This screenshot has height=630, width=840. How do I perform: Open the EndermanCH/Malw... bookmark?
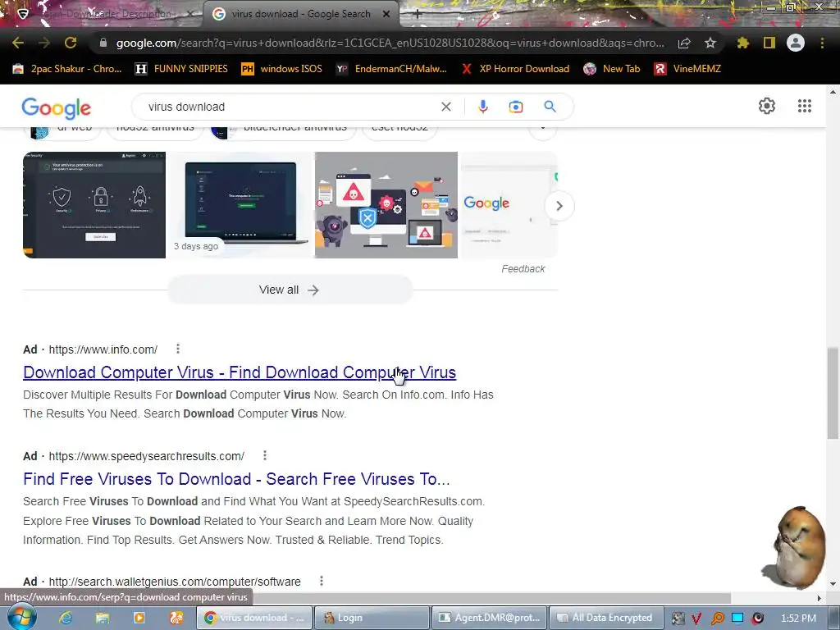point(391,69)
